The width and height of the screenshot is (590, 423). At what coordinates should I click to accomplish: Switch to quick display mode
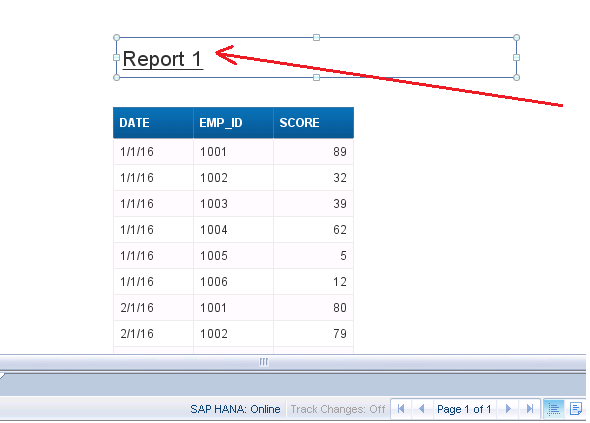coord(554,409)
